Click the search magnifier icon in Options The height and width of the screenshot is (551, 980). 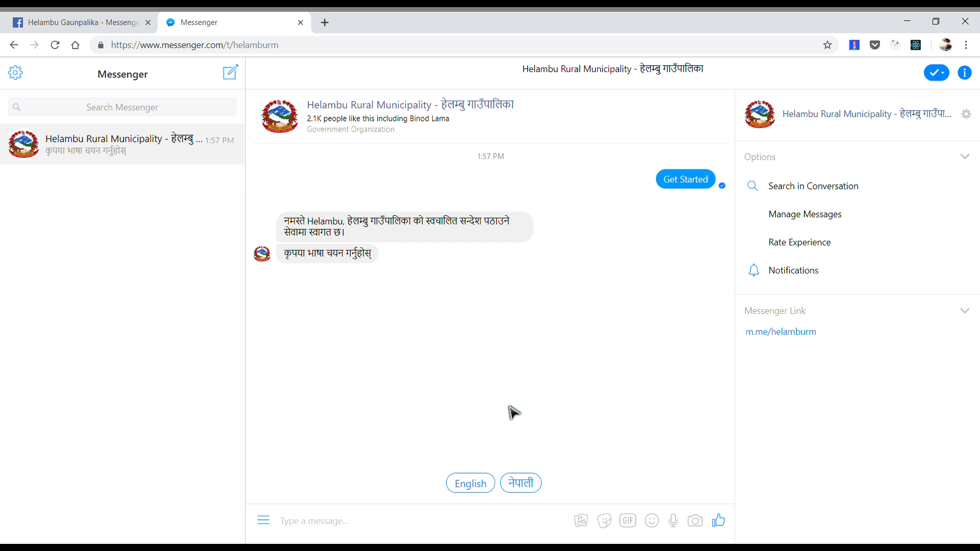pos(752,186)
